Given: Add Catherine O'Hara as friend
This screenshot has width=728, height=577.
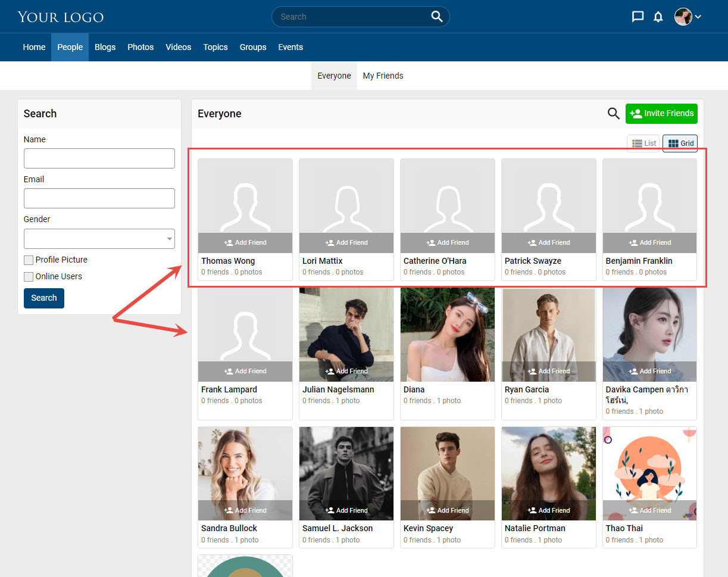Looking at the screenshot, I should [448, 242].
